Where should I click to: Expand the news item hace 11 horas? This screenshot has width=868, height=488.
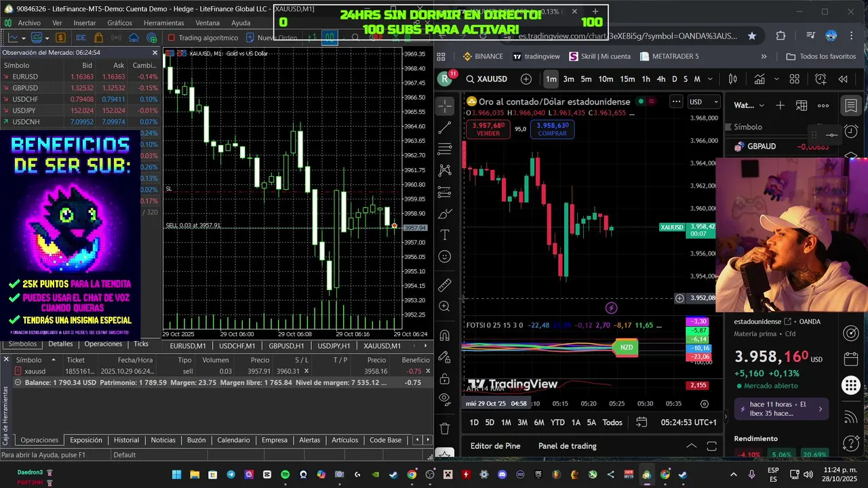coord(781,409)
